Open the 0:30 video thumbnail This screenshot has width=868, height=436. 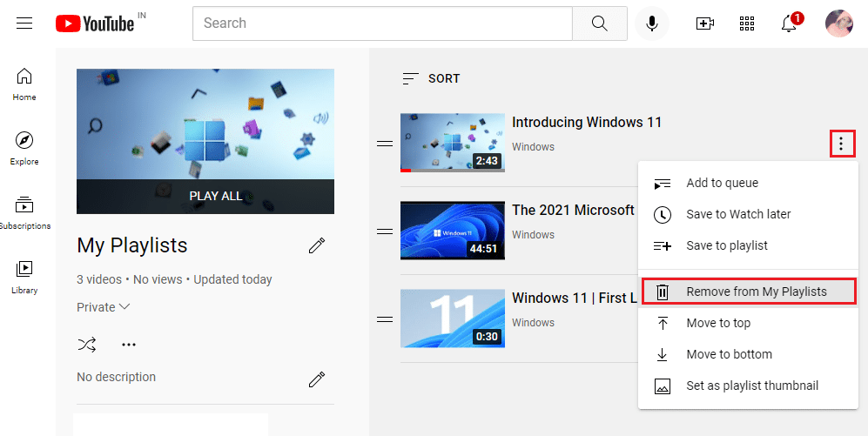click(x=452, y=319)
